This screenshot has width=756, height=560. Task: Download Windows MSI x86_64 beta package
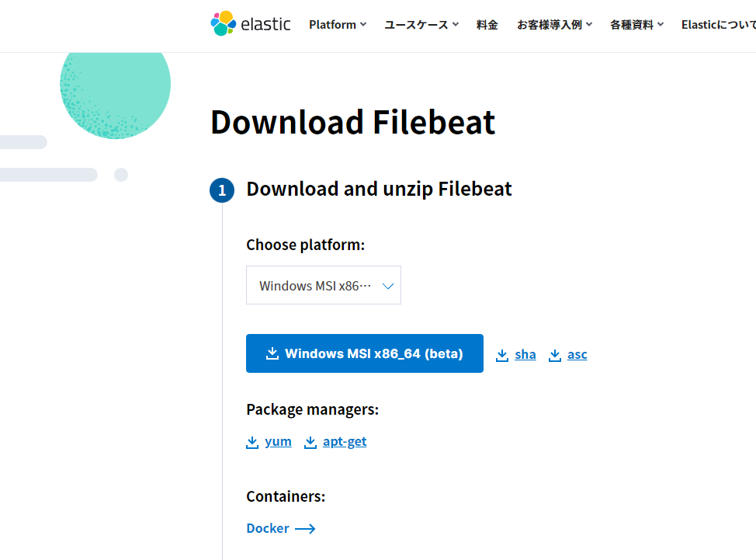click(364, 353)
